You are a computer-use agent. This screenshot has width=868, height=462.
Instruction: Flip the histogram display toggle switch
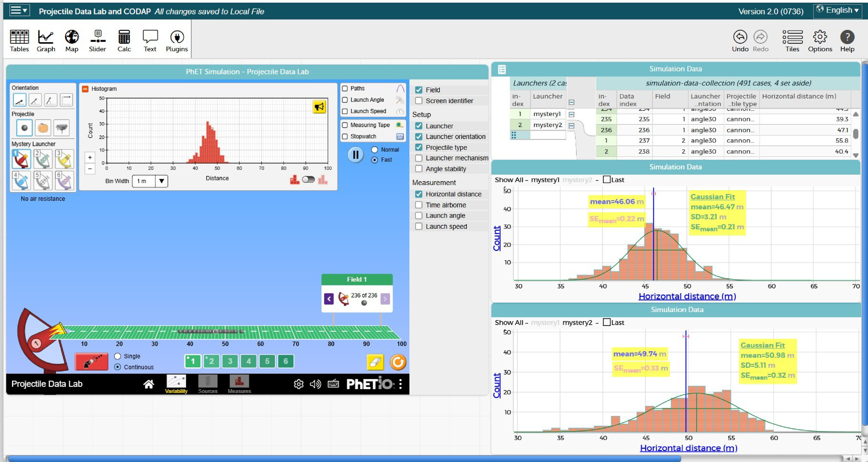click(308, 180)
